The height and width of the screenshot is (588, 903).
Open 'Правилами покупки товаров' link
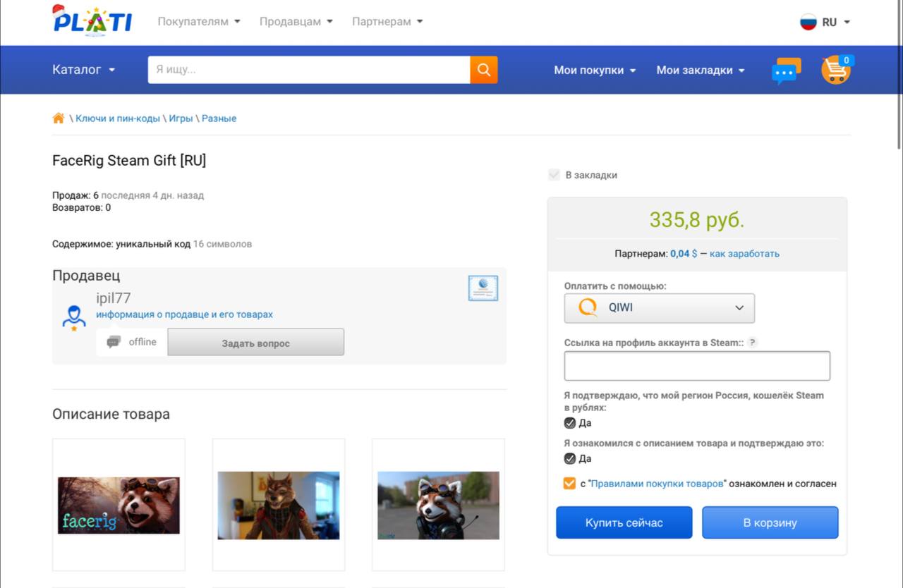point(657,484)
